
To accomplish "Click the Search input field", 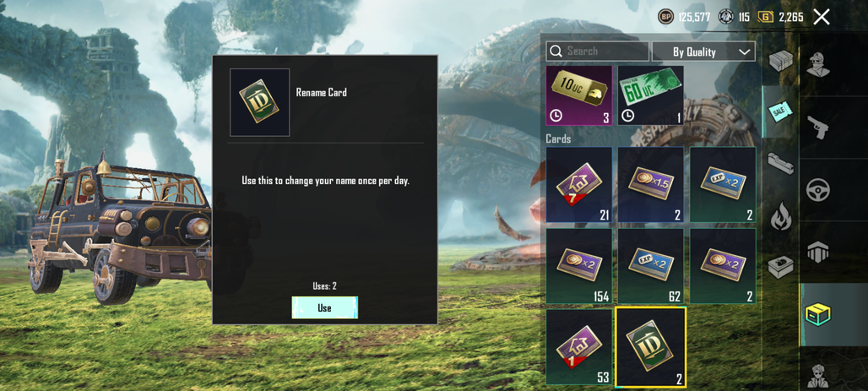I will pos(597,51).
